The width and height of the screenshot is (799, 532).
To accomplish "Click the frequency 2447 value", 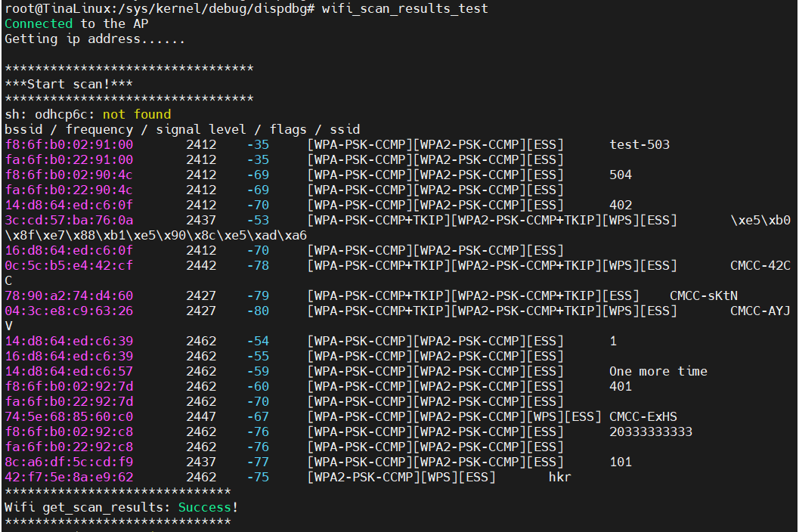I will 201,416.
